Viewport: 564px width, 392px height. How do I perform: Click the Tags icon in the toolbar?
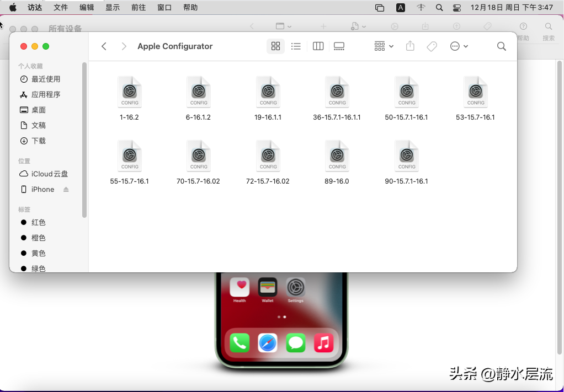click(432, 46)
